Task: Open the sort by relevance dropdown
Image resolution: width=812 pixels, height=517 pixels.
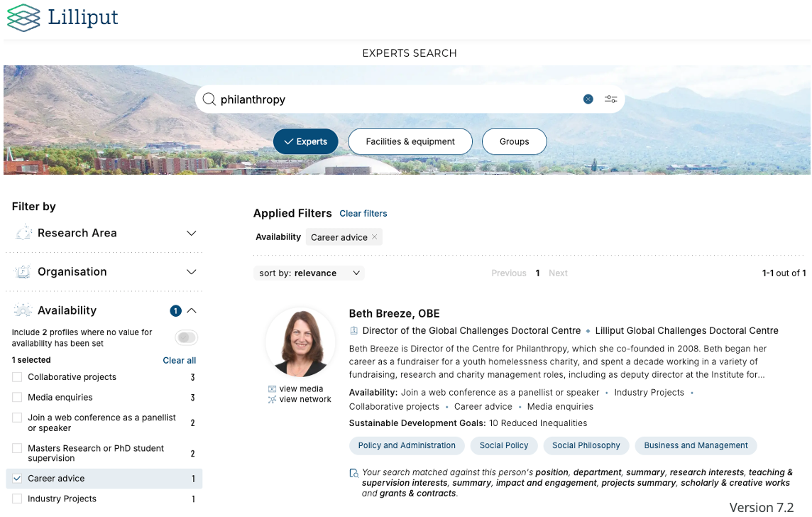Action: click(309, 273)
